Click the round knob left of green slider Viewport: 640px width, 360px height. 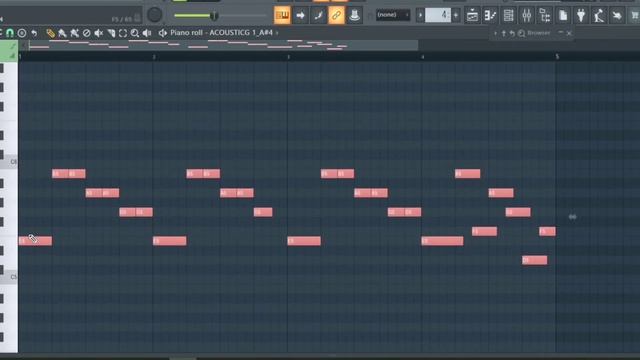click(x=155, y=15)
